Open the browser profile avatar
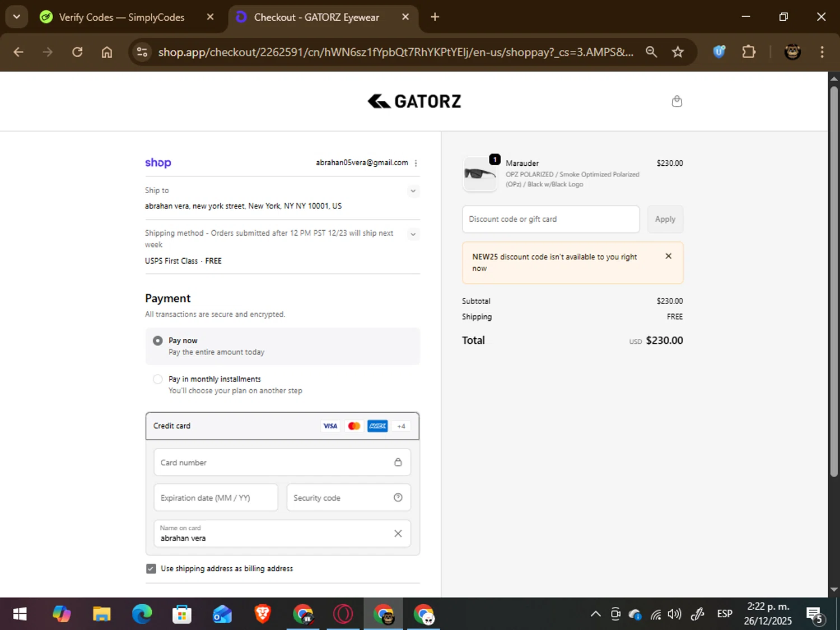Screen dimensions: 840x630 (792, 52)
